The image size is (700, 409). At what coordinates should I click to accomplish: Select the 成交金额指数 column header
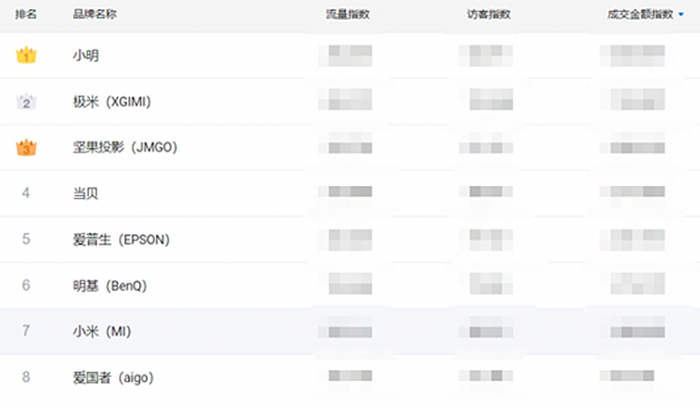tap(640, 14)
